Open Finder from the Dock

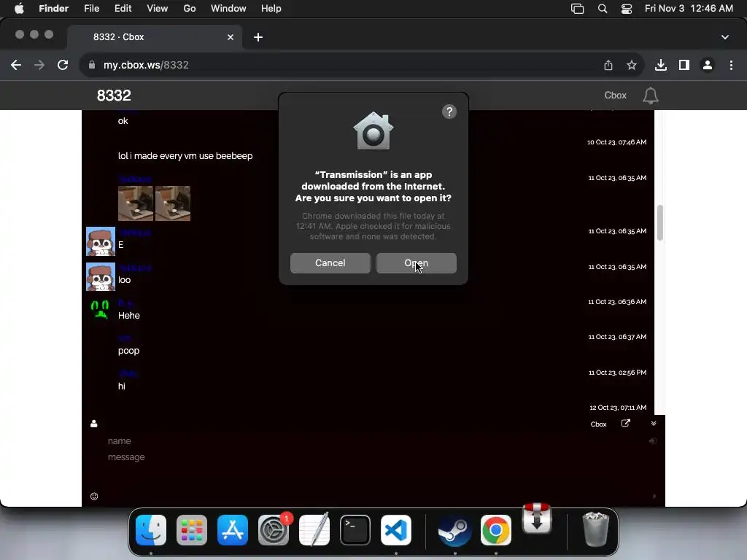pyautogui.click(x=151, y=531)
